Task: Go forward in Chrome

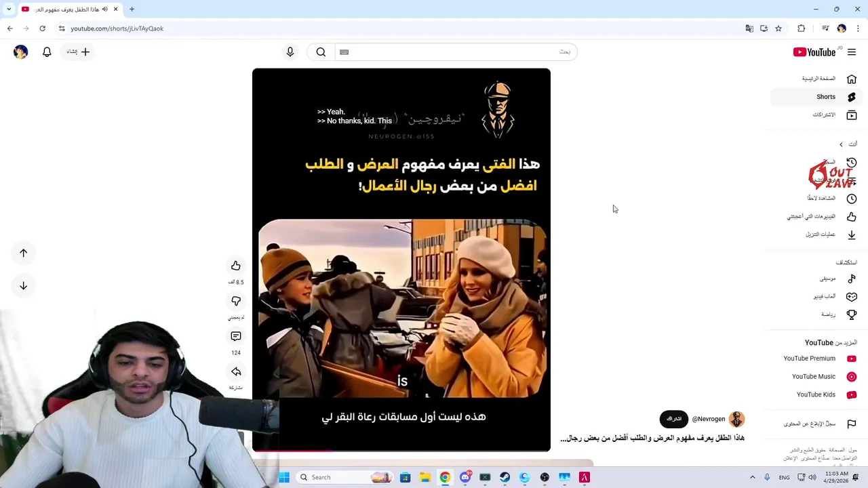Action: pyautogui.click(x=26, y=28)
